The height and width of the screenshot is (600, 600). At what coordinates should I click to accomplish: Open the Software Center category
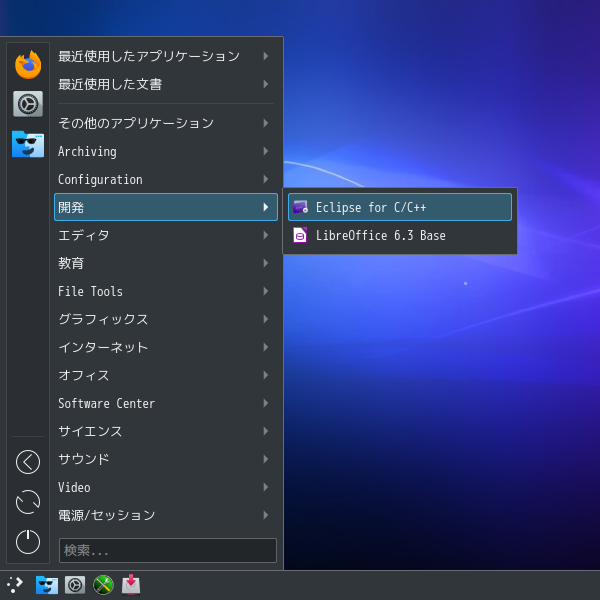point(166,403)
